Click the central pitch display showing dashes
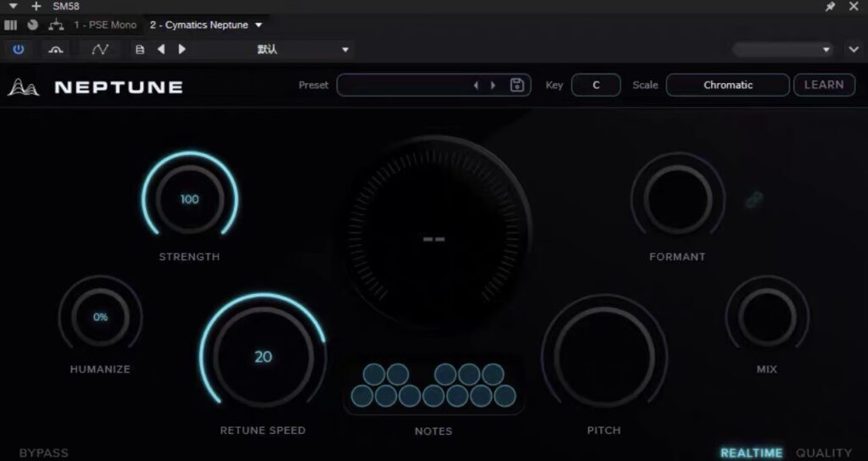 click(x=434, y=239)
